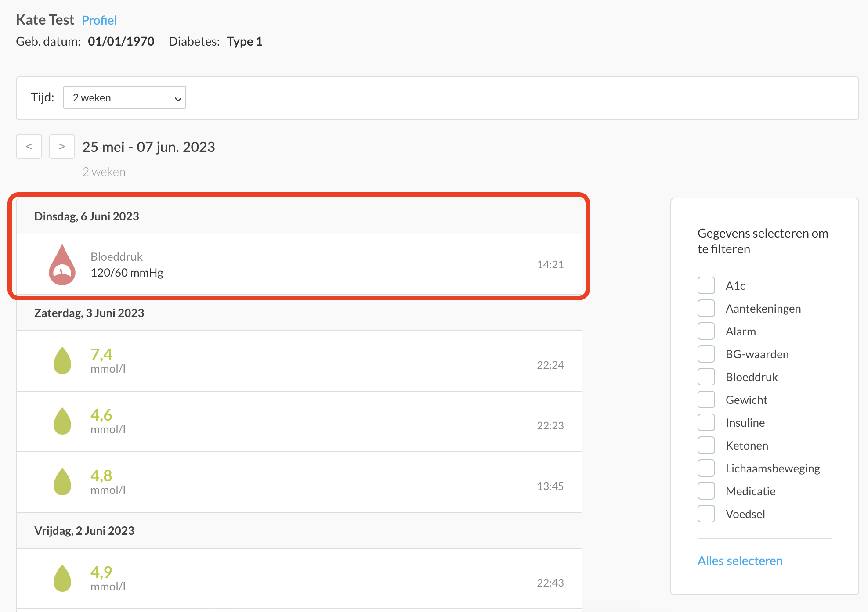Click the glucose drop icon beside 4,6
The image size is (868, 612).
62,421
